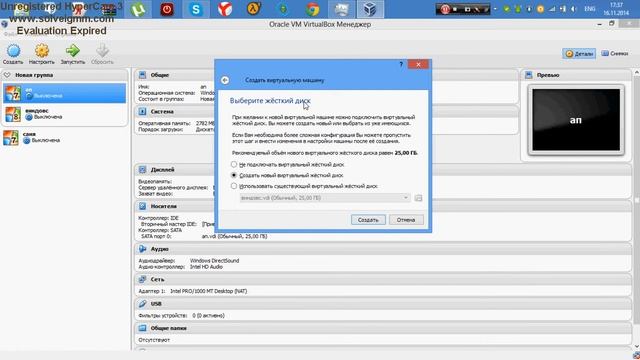
Task: Open Yandex browser from the taskbar
Action: pyautogui.click(x=225, y=9)
